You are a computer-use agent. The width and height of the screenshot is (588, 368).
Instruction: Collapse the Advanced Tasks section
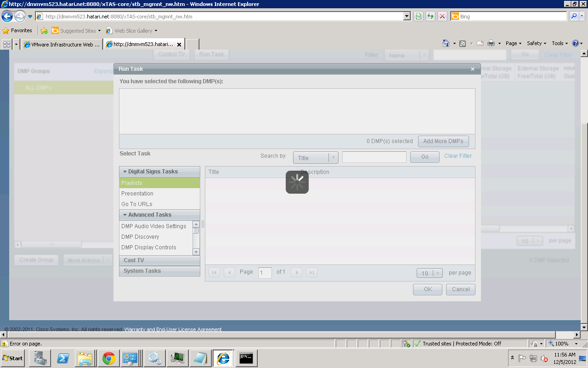tap(159, 215)
